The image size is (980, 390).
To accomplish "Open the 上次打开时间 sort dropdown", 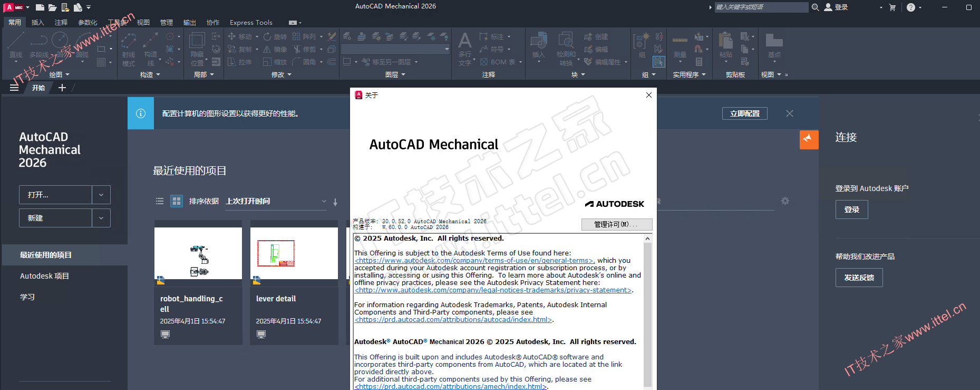I will click(x=276, y=201).
